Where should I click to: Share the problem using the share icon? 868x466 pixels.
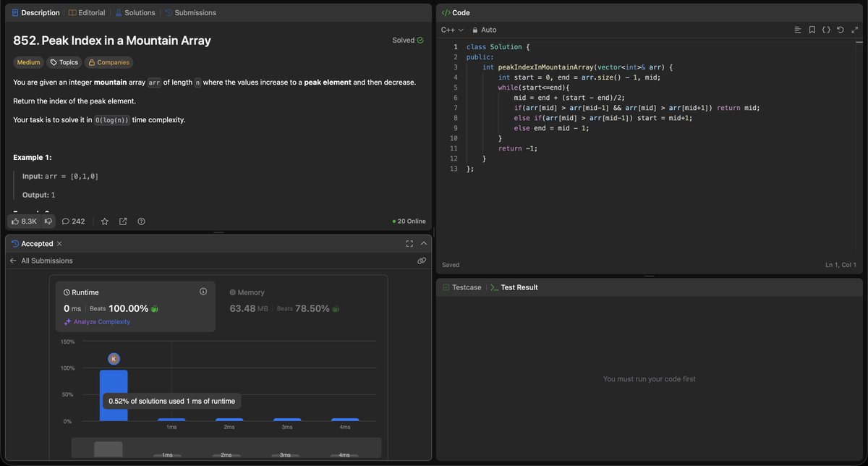[x=123, y=221]
